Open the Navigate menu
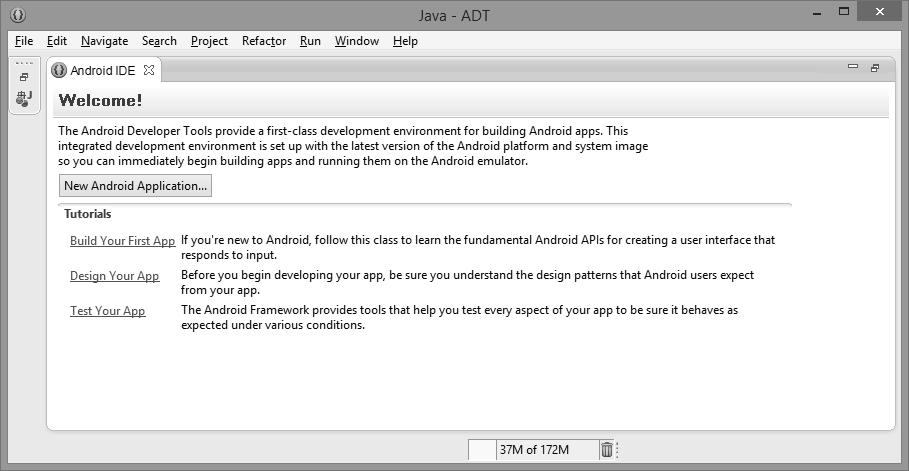The height and width of the screenshot is (471, 909). pos(104,41)
